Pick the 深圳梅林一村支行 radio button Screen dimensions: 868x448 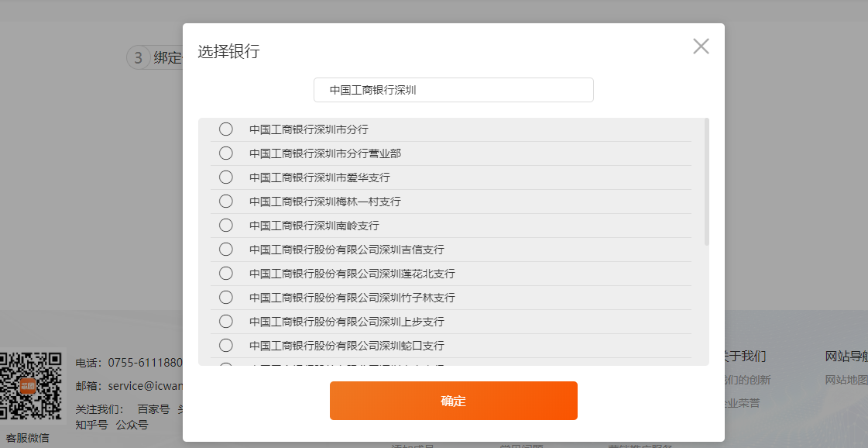tap(226, 202)
